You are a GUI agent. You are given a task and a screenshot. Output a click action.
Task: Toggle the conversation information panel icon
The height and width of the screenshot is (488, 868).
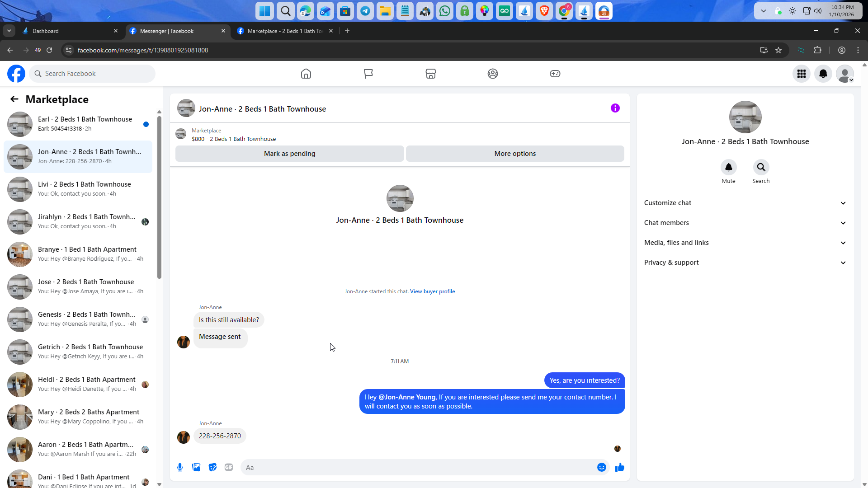tap(615, 108)
